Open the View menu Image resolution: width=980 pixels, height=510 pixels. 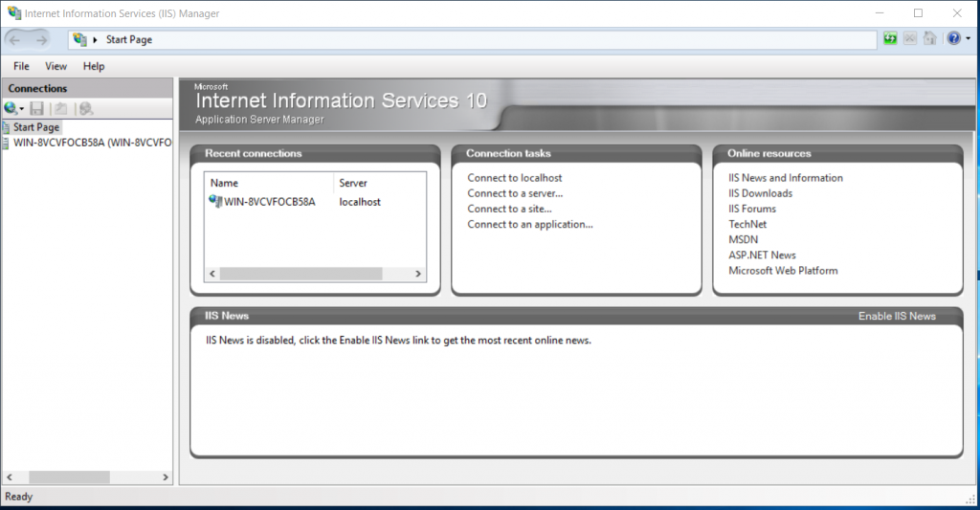[x=56, y=66]
